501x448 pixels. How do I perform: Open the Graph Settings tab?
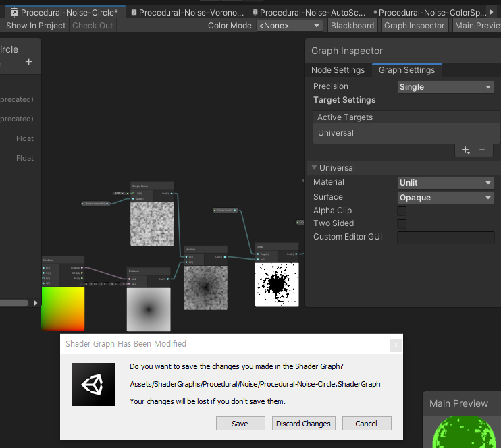tap(406, 70)
